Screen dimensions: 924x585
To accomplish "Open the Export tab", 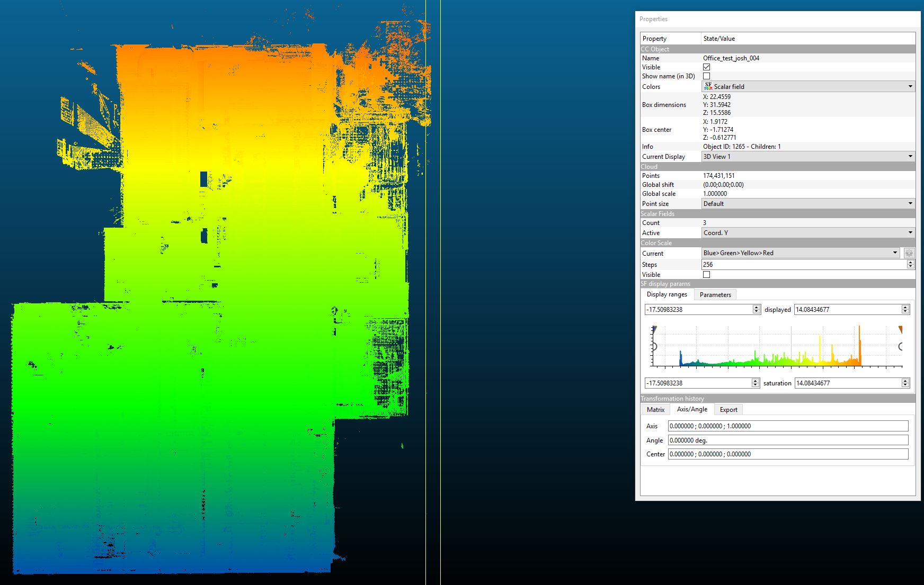I will 728,410.
